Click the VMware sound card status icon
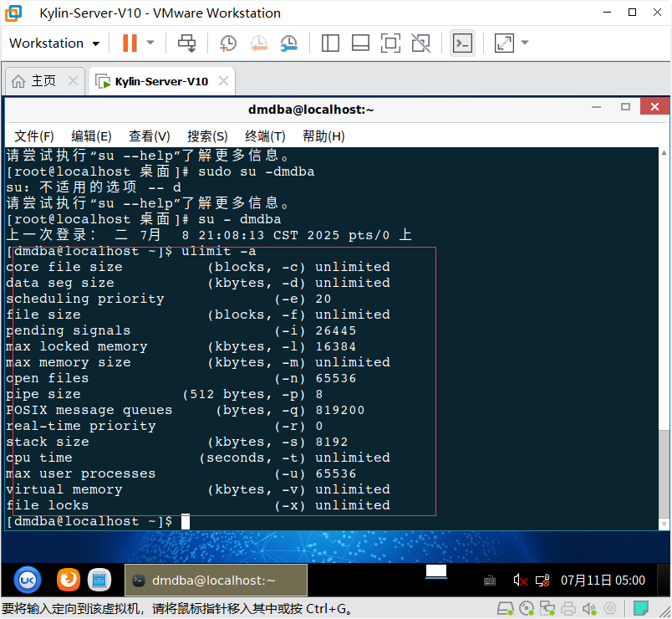 click(589, 608)
